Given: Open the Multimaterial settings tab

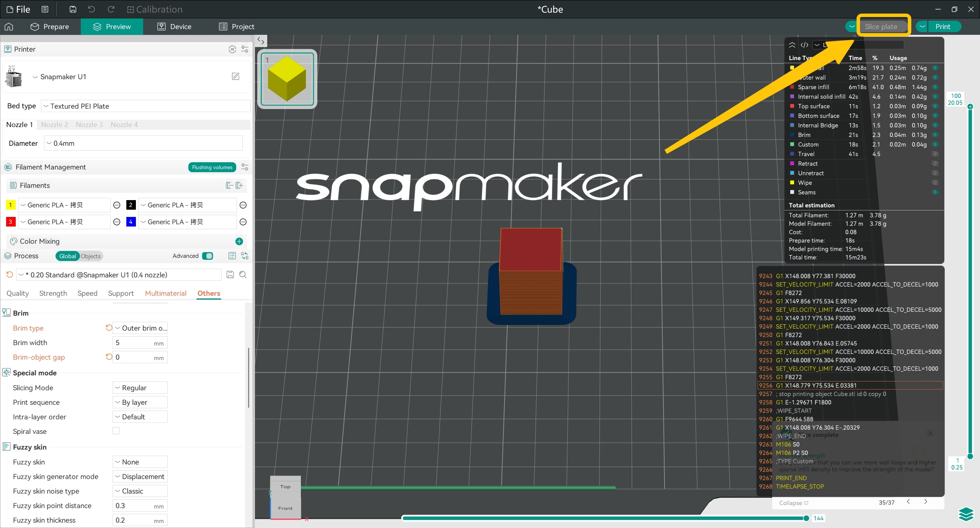Looking at the screenshot, I should pos(165,293).
